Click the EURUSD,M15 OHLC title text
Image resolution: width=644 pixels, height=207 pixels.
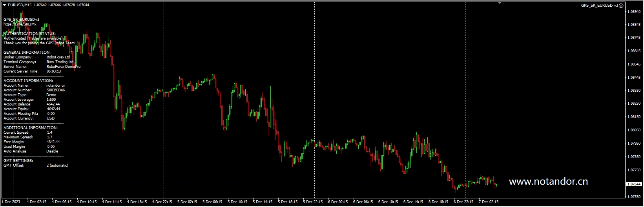(x=48, y=5)
